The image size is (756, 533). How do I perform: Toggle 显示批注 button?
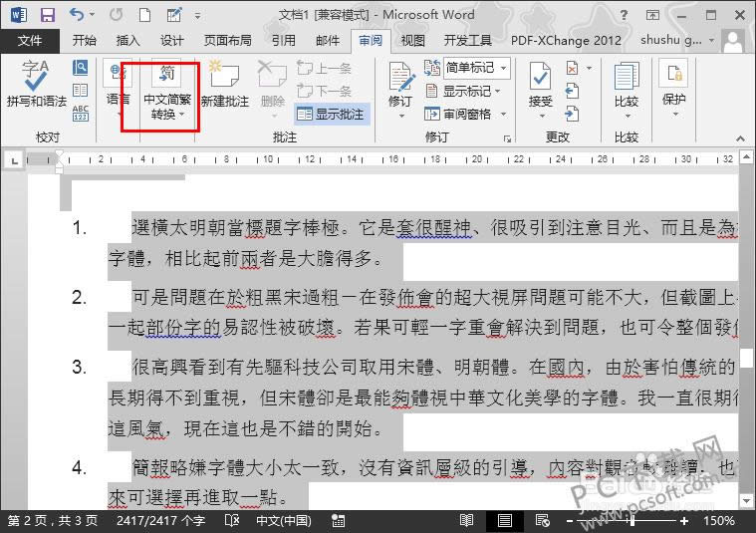[x=332, y=115]
